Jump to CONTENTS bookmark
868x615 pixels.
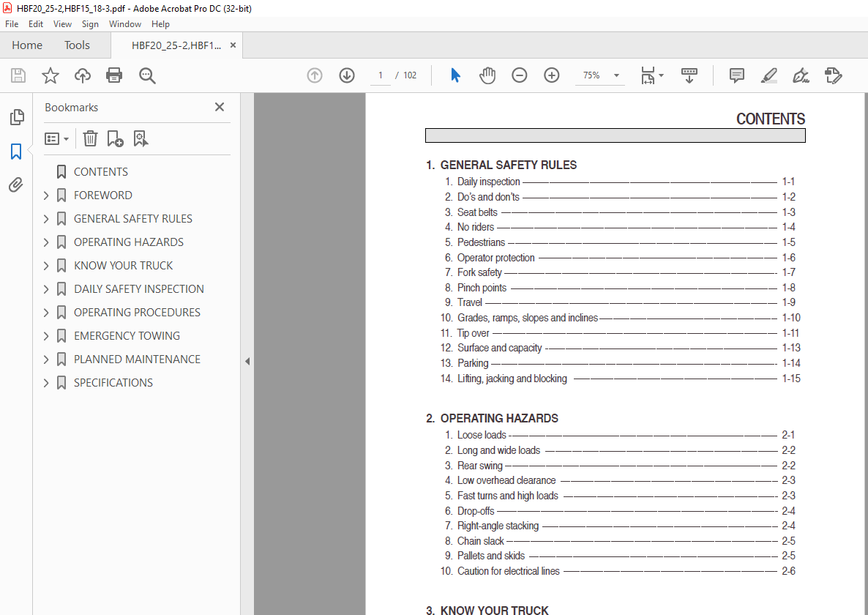pyautogui.click(x=101, y=172)
